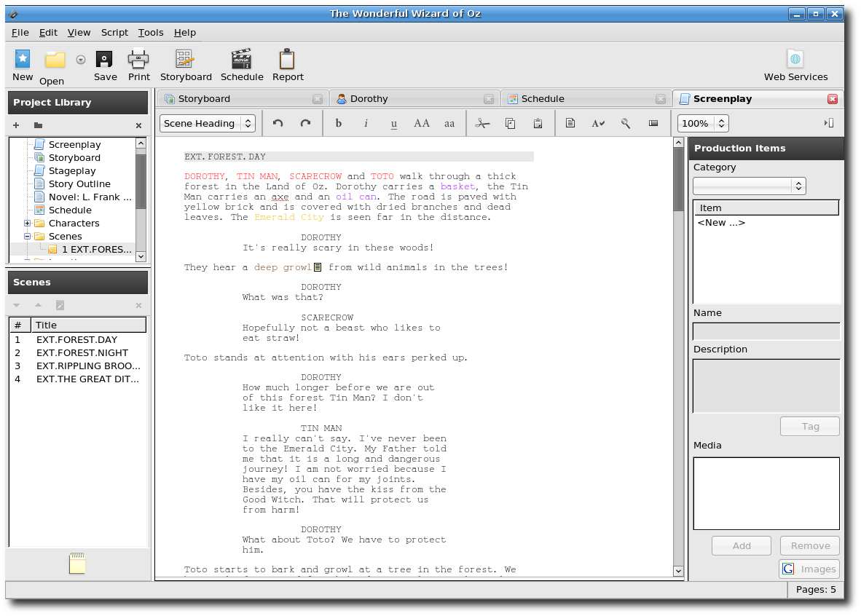This screenshot has width=861, height=616.
Task: Open the Script menu
Action: [114, 32]
